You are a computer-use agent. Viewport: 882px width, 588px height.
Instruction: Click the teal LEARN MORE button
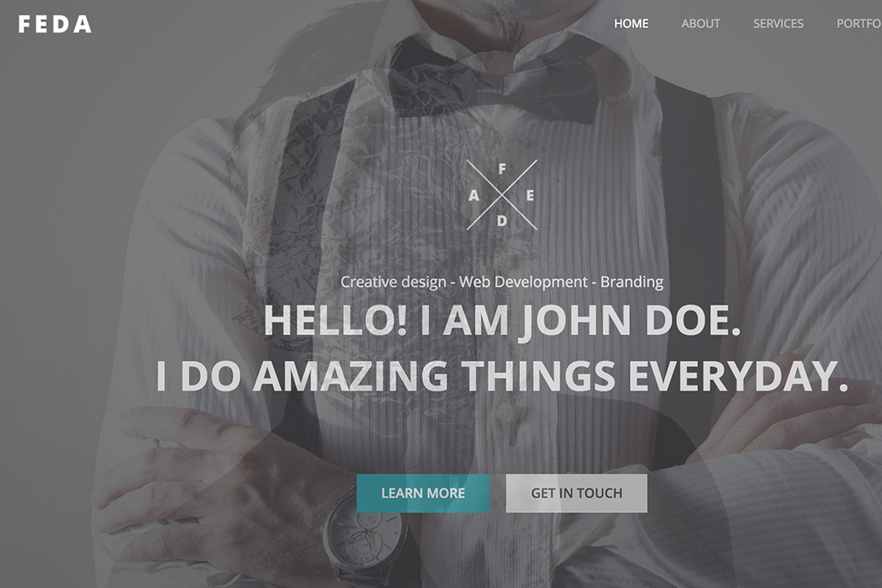(423, 493)
